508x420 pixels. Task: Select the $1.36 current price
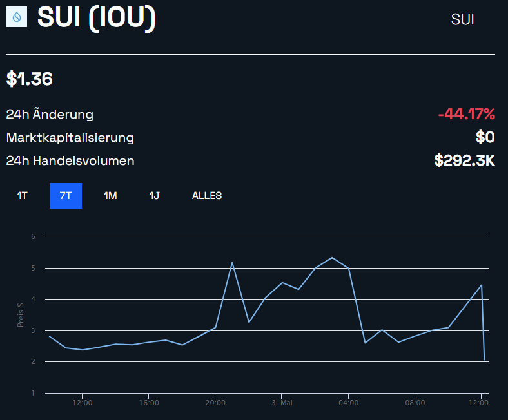pyautogui.click(x=30, y=79)
